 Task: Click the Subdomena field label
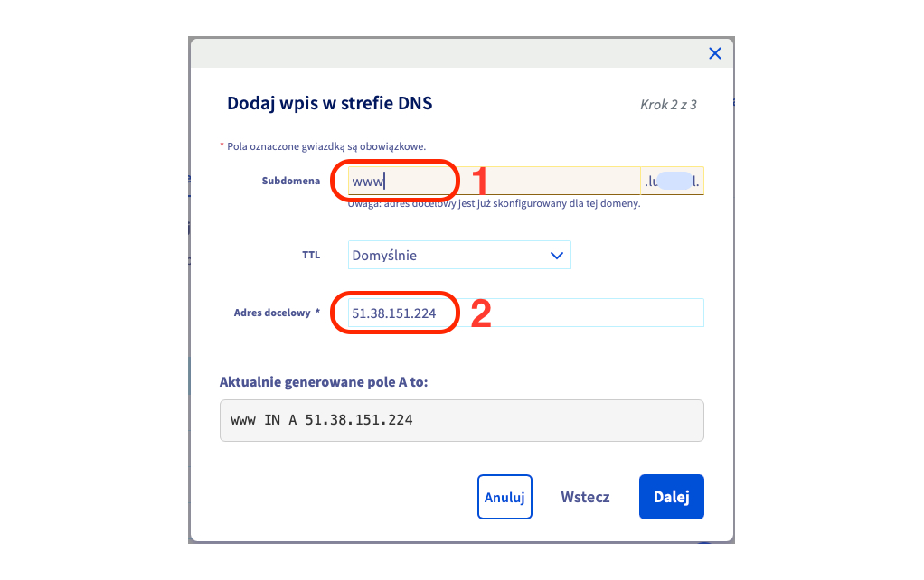tap(290, 181)
